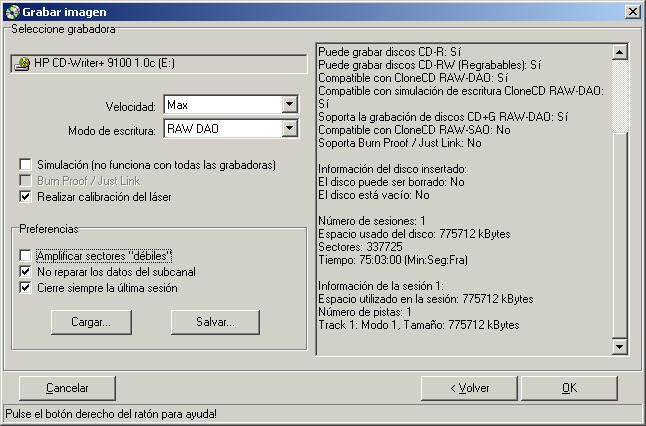The height and width of the screenshot is (426, 646).
Task: Click "Soporta Burn Proof / Just Link: No" text
Action: coord(400,143)
